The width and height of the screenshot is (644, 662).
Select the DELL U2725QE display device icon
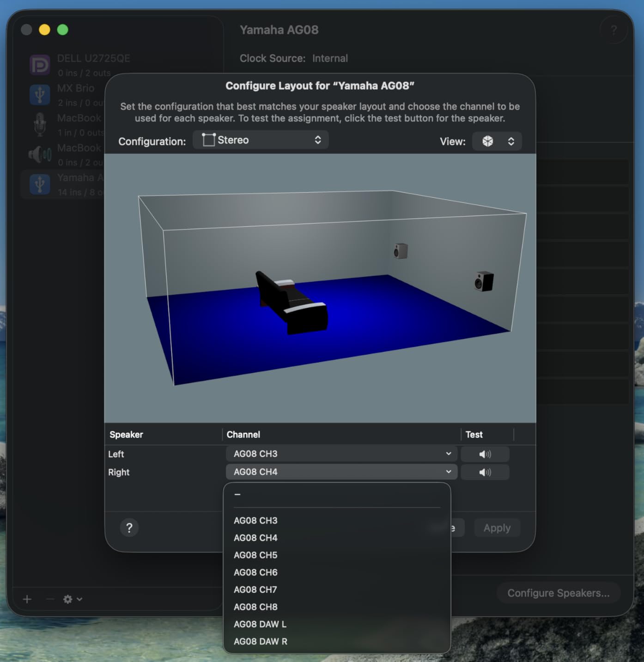coord(40,65)
